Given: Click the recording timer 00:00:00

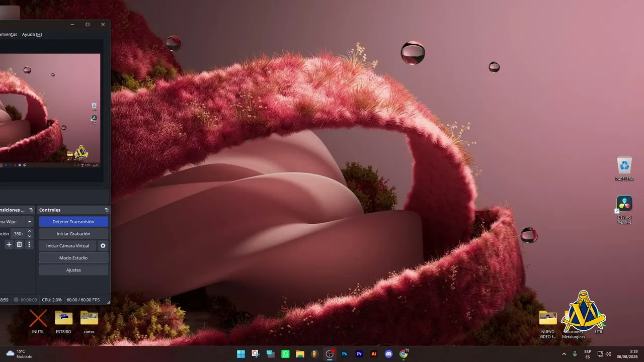Looking at the screenshot, I should [x=29, y=300].
